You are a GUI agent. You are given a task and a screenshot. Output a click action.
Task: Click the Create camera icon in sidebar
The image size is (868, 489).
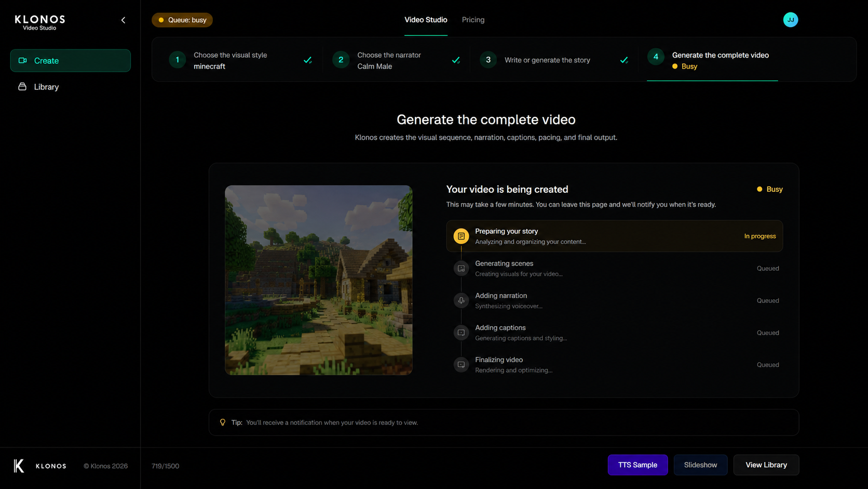point(23,61)
